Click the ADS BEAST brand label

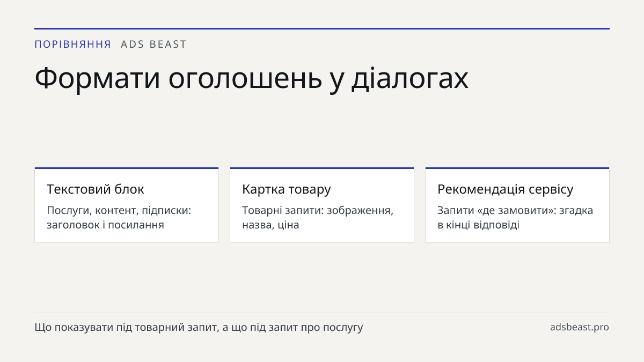153,45
